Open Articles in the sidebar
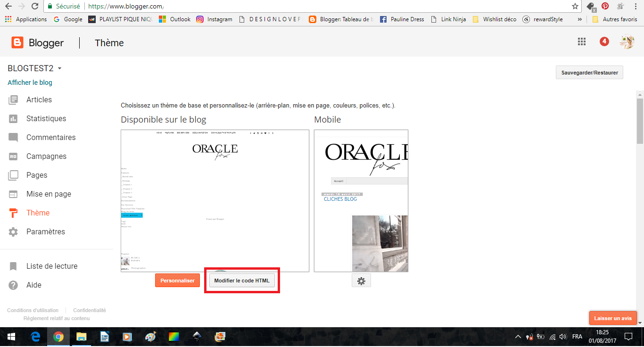This screenshot has width=644, height=347. tap(39, 100)
